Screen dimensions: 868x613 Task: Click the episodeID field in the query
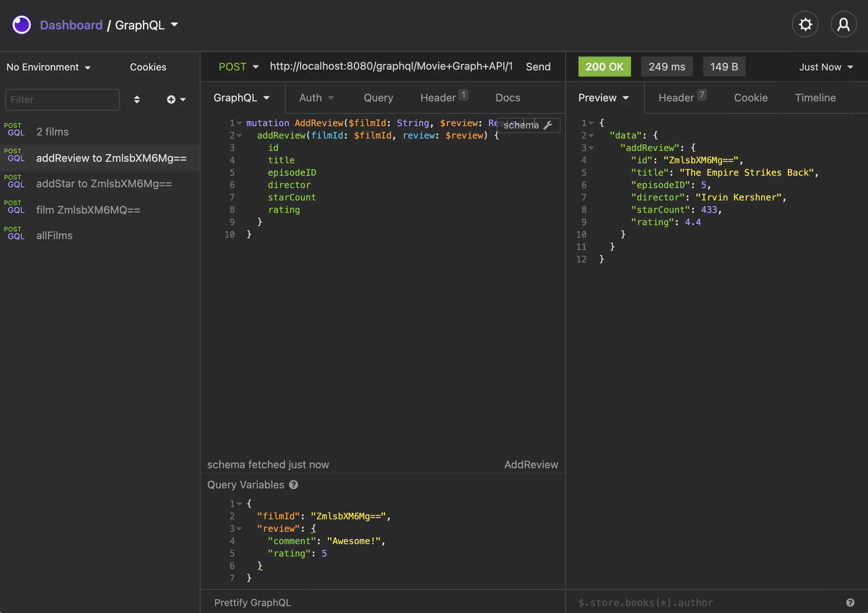coord(292,173)
